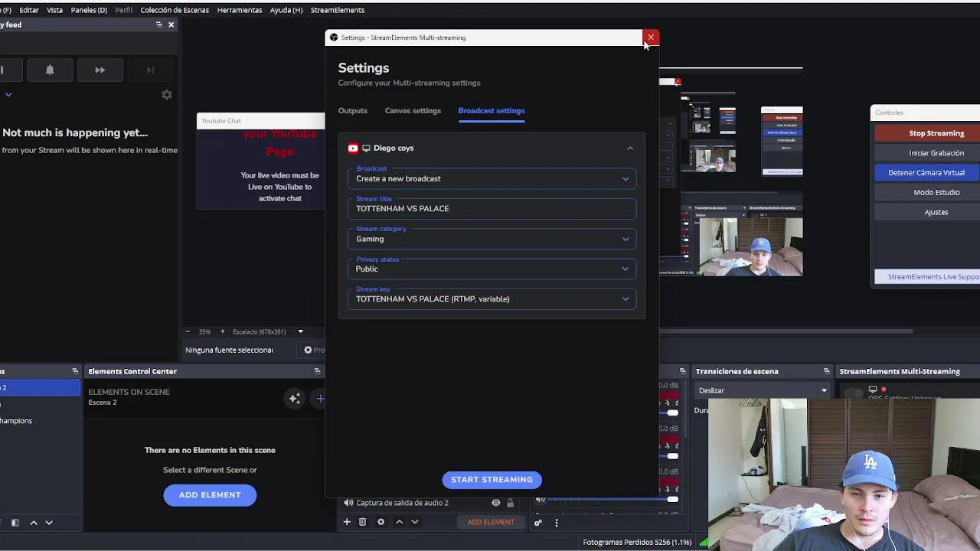
Task: Click the START STREAMING button
Action: coord(492,480)
